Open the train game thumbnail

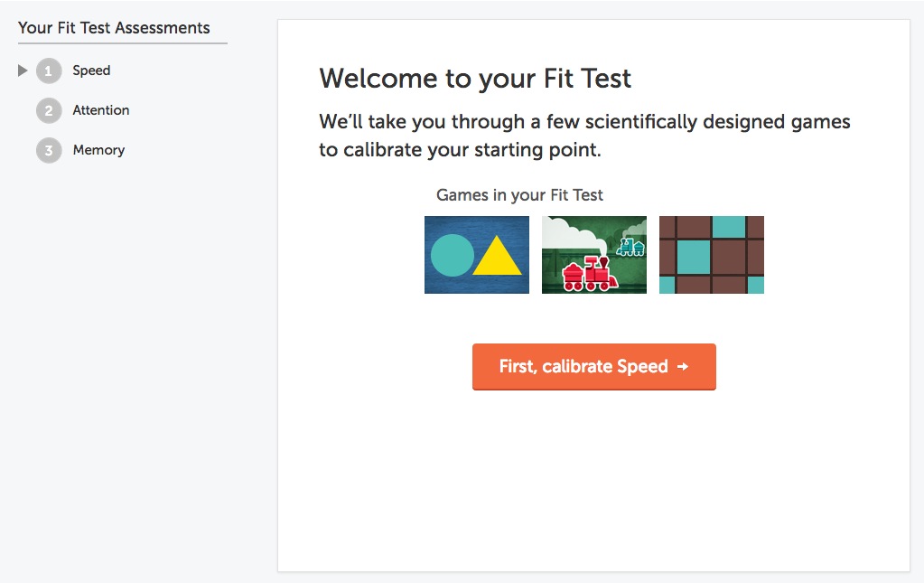594,255
